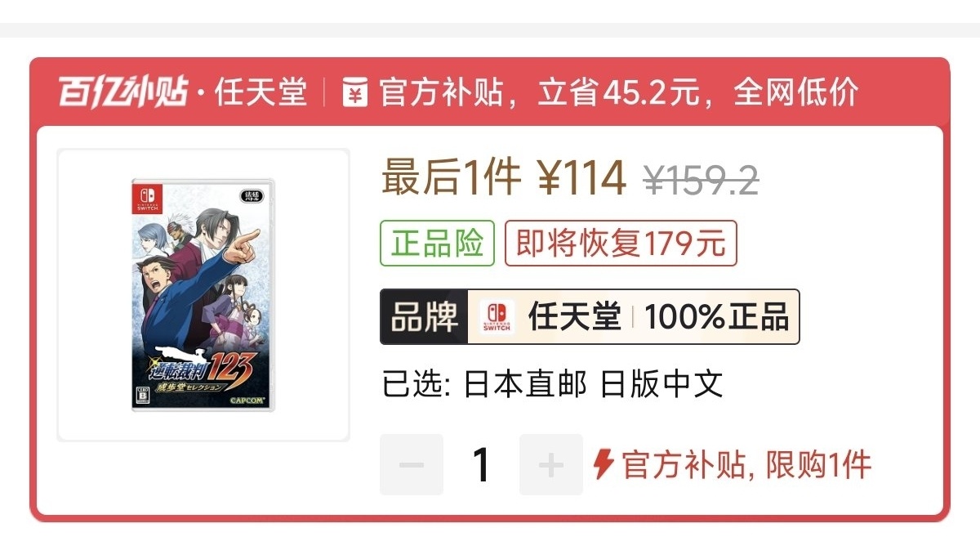Click the minus quantity button
This screenshot has height=546, width=980.
point(412,464)
